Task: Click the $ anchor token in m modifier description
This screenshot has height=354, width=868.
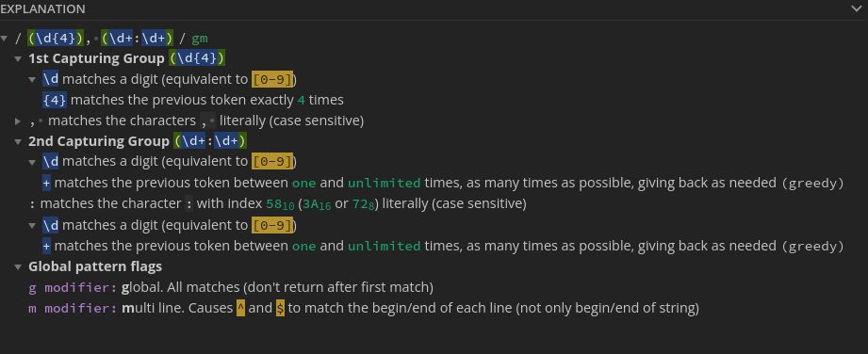Action: tap(281, 308)
